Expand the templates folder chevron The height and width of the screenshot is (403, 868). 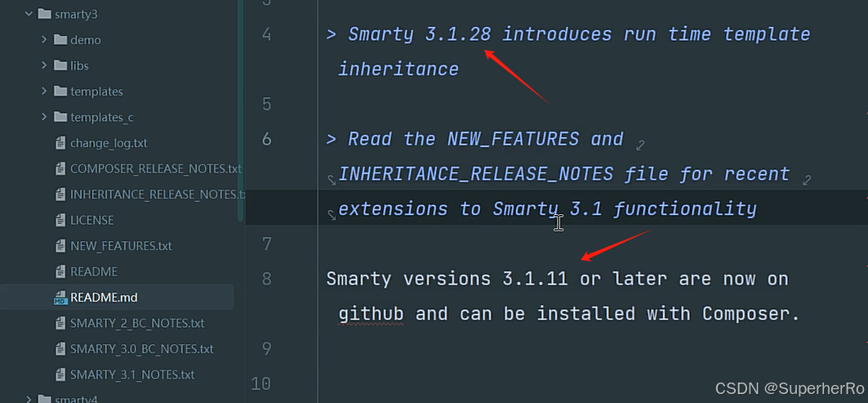pos(44,91)
